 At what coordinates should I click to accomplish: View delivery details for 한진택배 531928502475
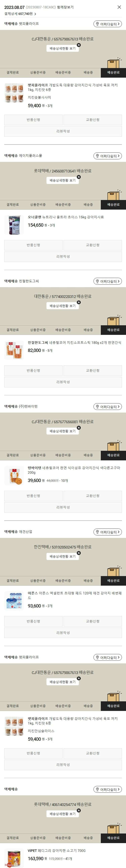(63, 556)
